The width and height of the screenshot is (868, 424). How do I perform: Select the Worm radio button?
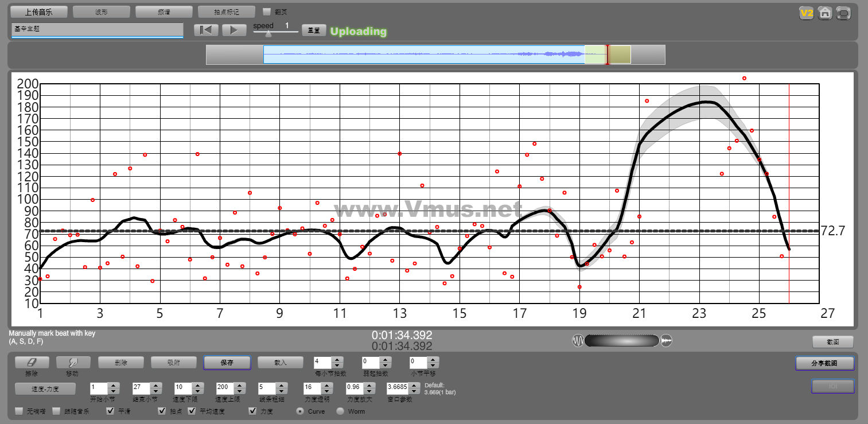[x=340, y=411]
